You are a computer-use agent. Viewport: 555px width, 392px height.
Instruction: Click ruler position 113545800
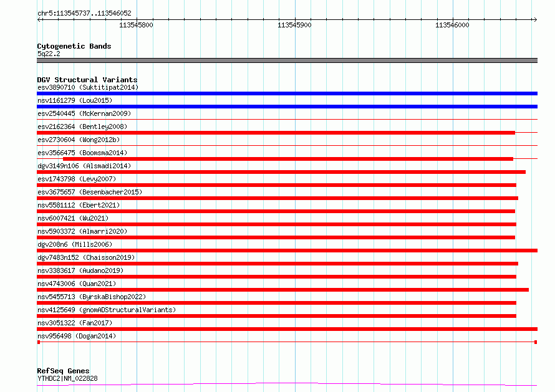(137, 25)
